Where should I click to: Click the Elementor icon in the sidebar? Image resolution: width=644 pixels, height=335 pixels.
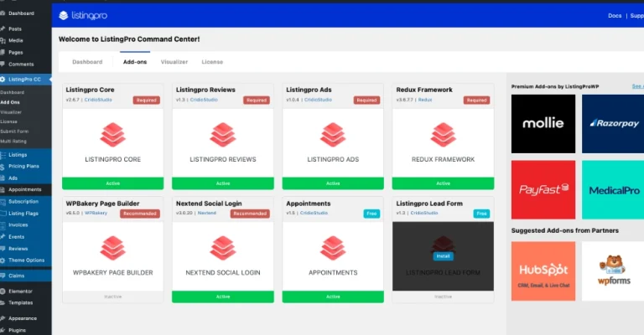tap(4, 290)
